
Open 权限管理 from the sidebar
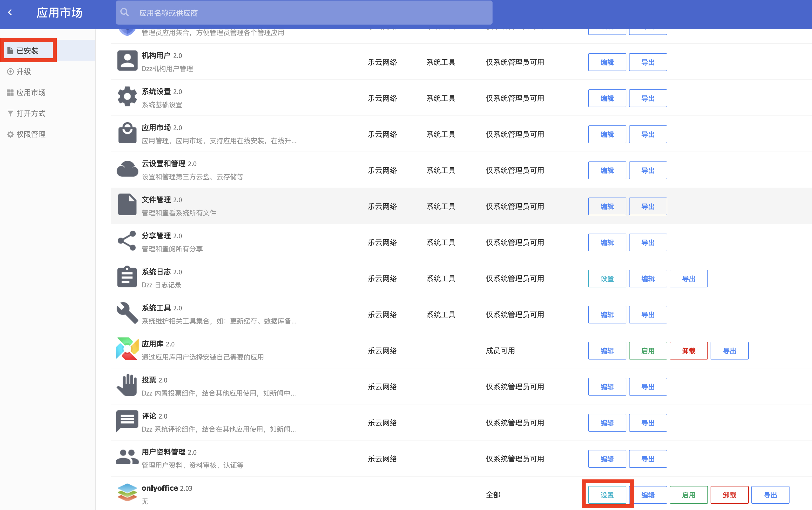pos(31,134)
